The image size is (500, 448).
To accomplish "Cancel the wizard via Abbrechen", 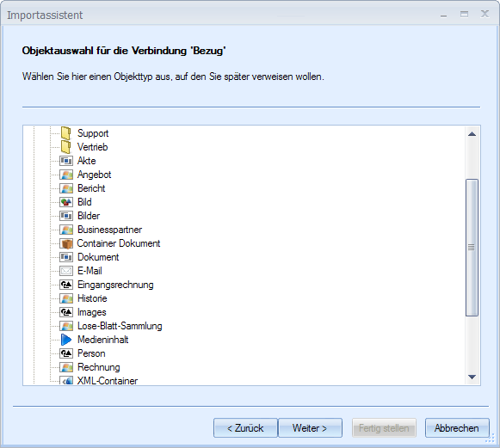I will (x=457, y=428).
